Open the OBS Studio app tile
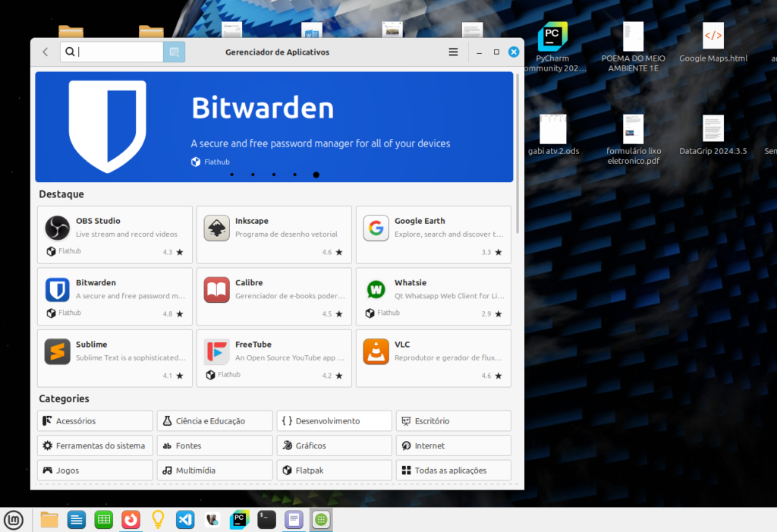The width and height of the screenshot is (777, 532). pyautogui.click(x=115, y=235)
